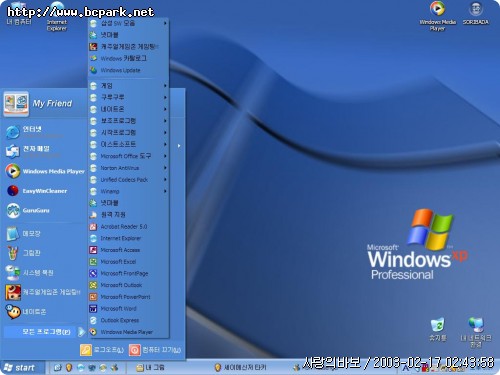
Task: Open 시스템 복원 from Start menu
Action: pyautogui.click(x=44, y=273)
